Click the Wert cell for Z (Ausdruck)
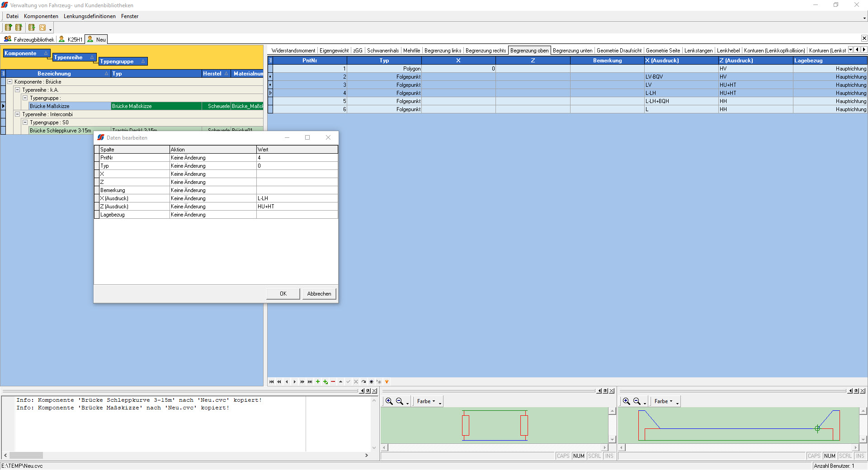 point(297,207)
